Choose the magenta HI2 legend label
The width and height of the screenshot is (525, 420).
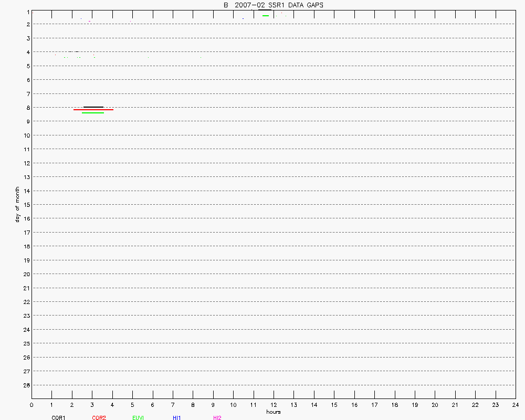click(217, 418)
